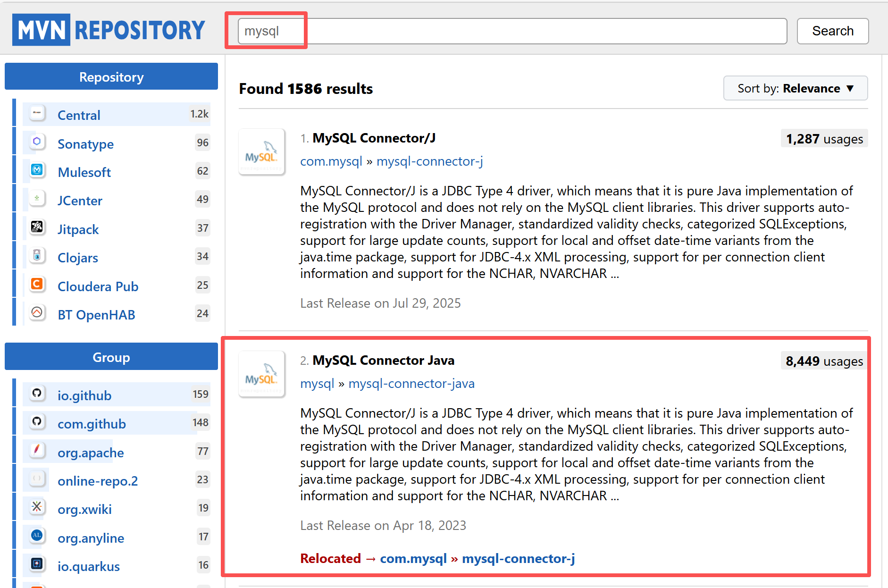Click the io.github group icon
888x588 pixels.
coord(37,393)
